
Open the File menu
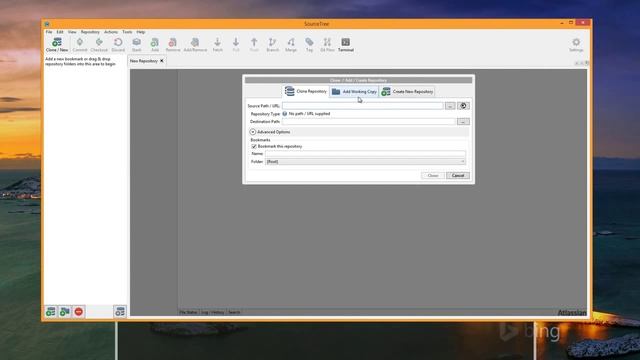pyautogui.click(x=49, y=32)
